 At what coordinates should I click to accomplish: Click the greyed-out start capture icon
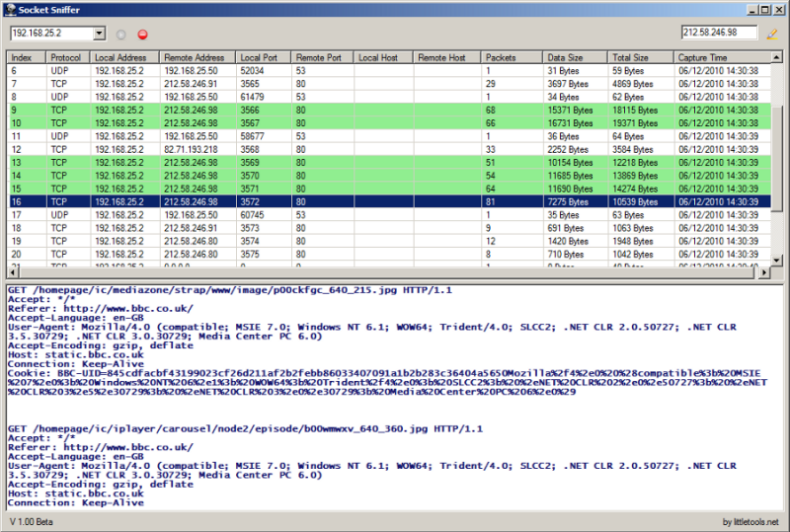[121, 34]
